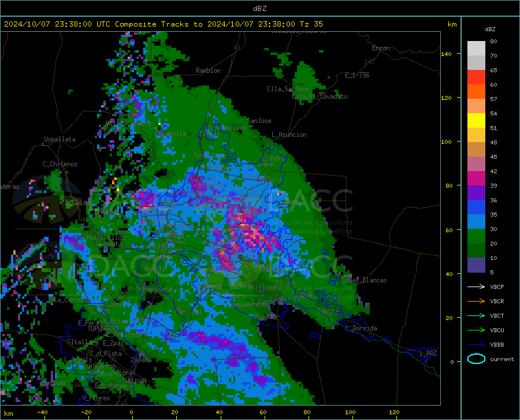Select the red 60-65 dBZ swatch
This screenshot has width=520, height=420.
point(476,77)
